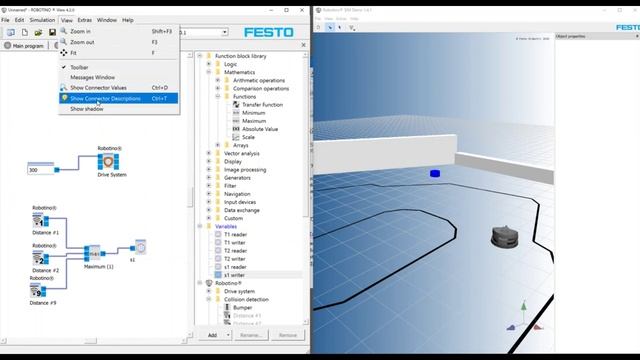The height and width of the screenshot is (360, 640).
Task: Click the Zoom in magnifier icon
Action: [64, 31]
